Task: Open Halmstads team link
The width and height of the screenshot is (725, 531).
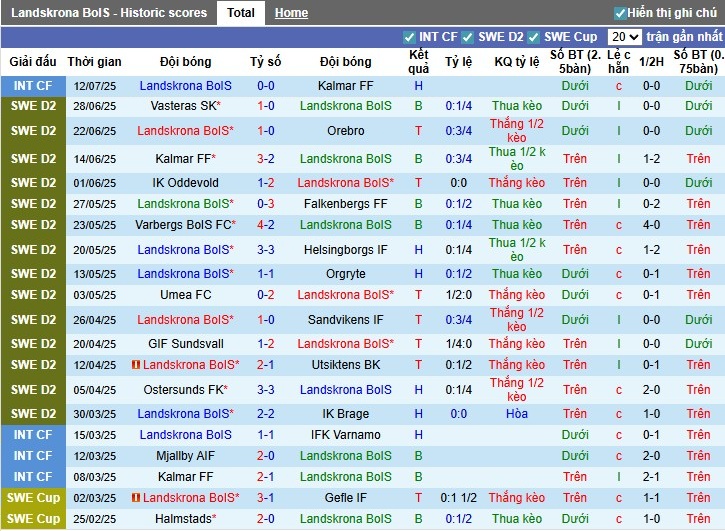Action: click(x=184, y=519)
